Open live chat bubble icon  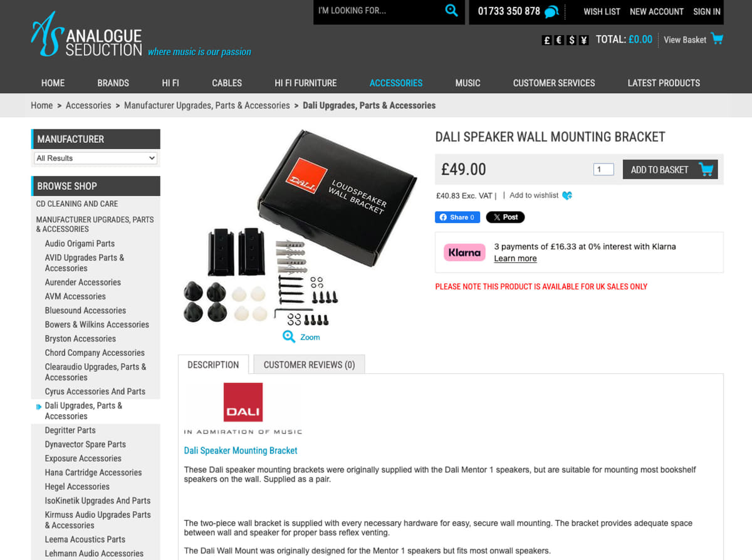(x=551, y=12)
